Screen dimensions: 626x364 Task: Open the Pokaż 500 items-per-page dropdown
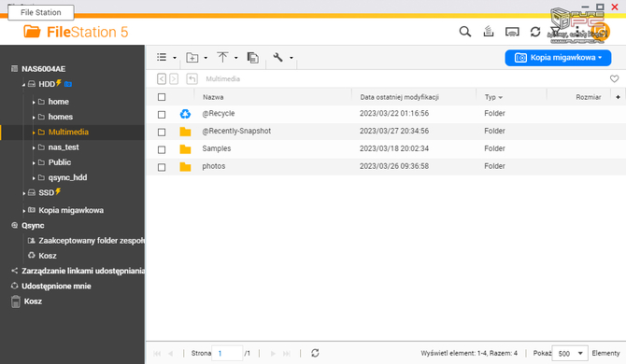570,353
